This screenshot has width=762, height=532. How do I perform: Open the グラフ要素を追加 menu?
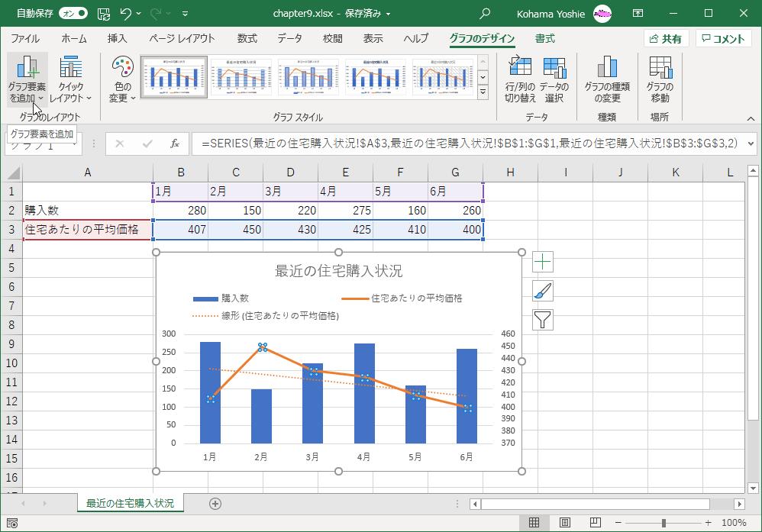click(27, 79)
